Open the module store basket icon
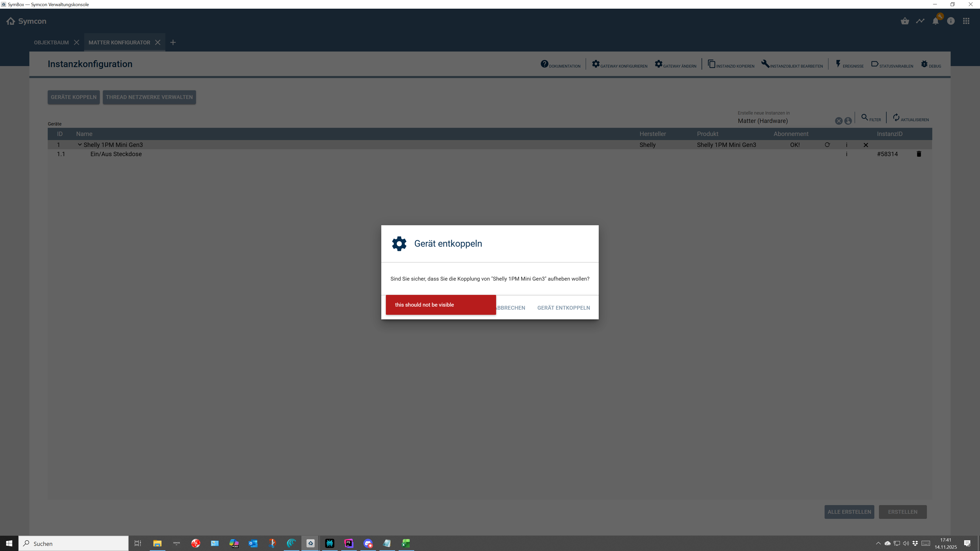Image resolution: width=980 pixels, height=551 pixels. pyautogui.click(x=905, y=21)
